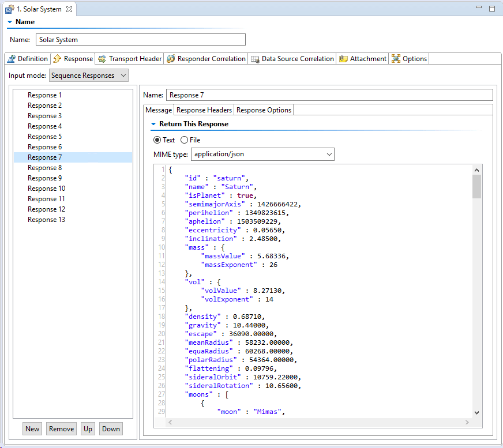
Task: Click the "volExponent" line in the JSON
Action: click(237, 299)
